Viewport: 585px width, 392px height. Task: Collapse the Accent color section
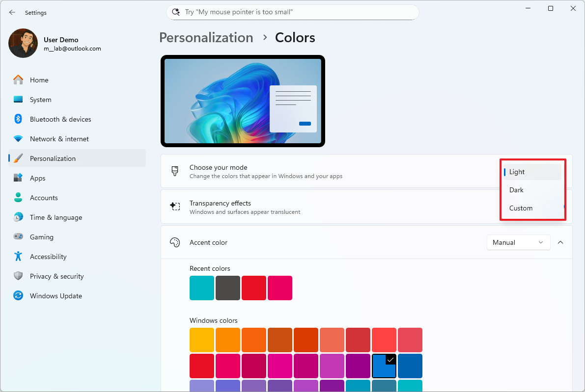click(x=560, y=242)
